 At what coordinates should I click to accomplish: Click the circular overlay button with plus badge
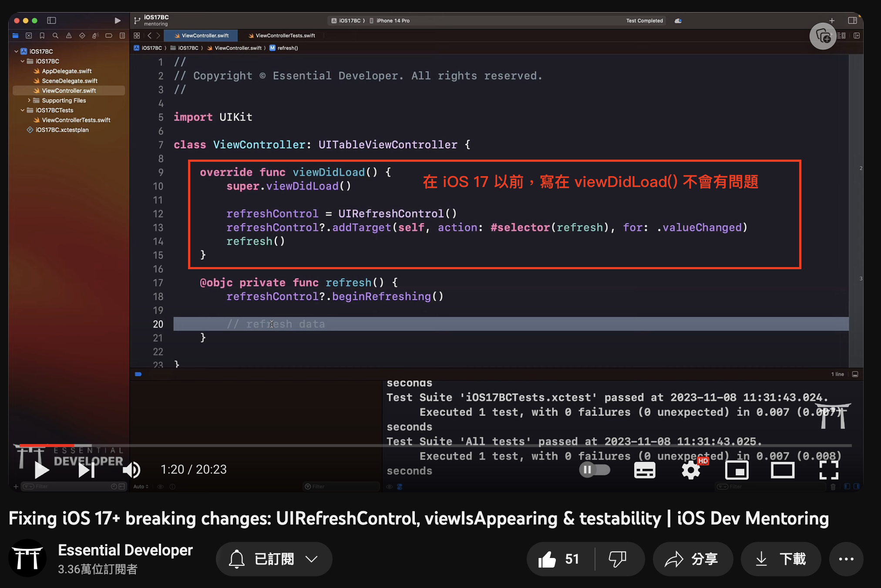pyautogui.click(x=823, y=36)
